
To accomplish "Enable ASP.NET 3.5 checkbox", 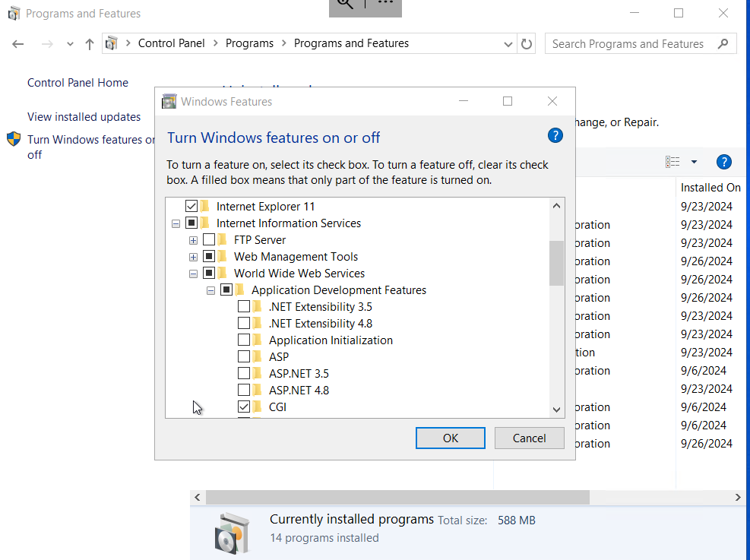I will pyautogui.click(x=244, y=374).
